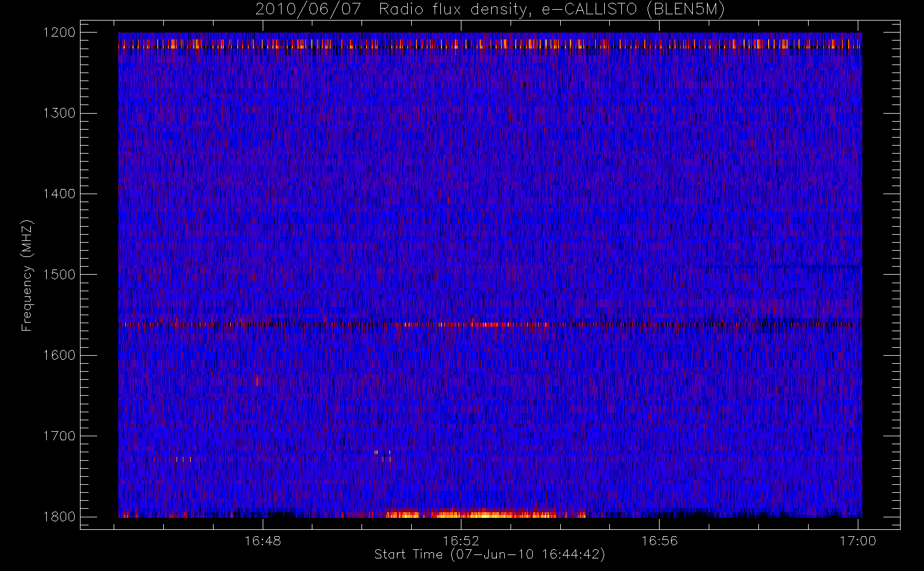Click the 1200 frequency tick label

click(59, 33)
